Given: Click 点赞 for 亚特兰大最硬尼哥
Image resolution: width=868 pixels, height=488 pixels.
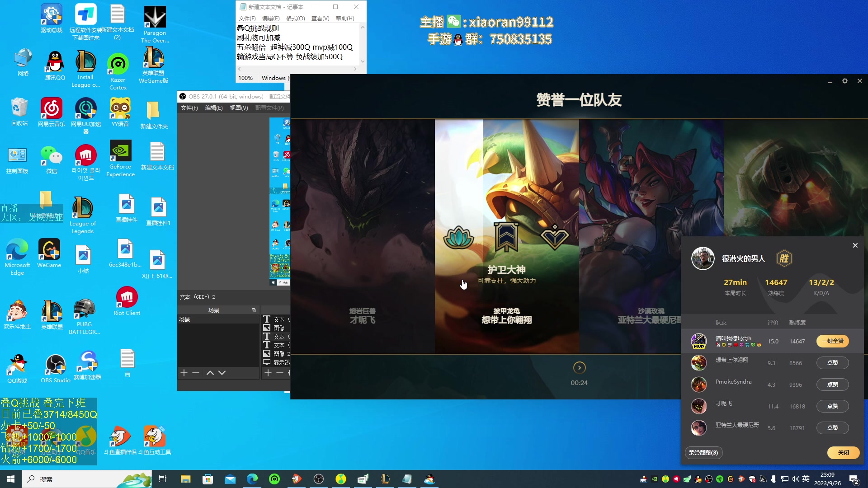Looking at the screenshot, I should pyautogui.click(x=833, y=428).
